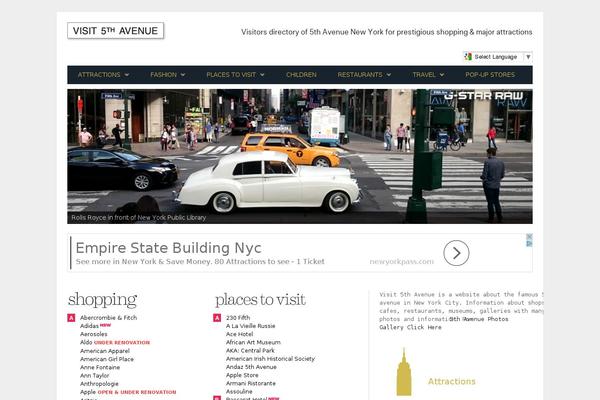Click newyorkpass.com in the ad

click(x=401, y=261)
